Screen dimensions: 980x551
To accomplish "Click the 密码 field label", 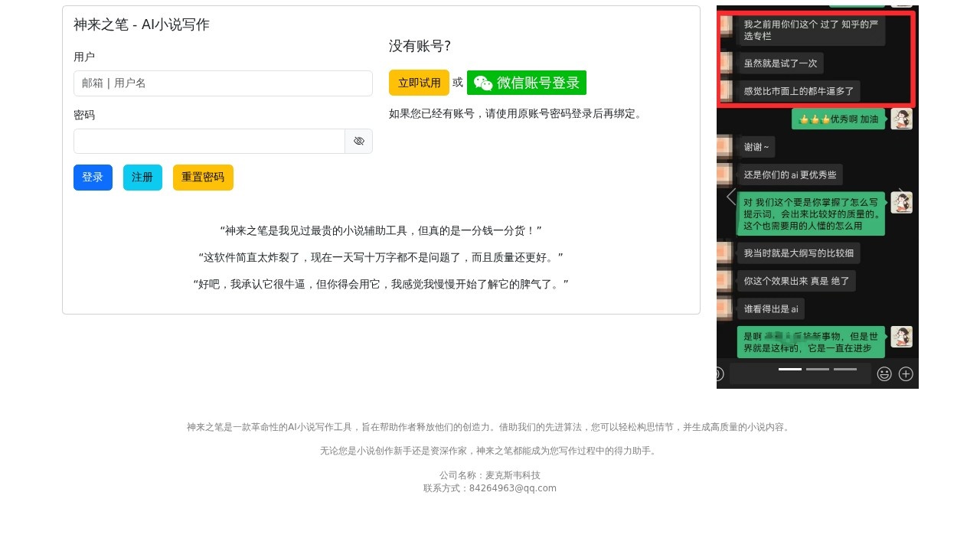I will 84,116.
